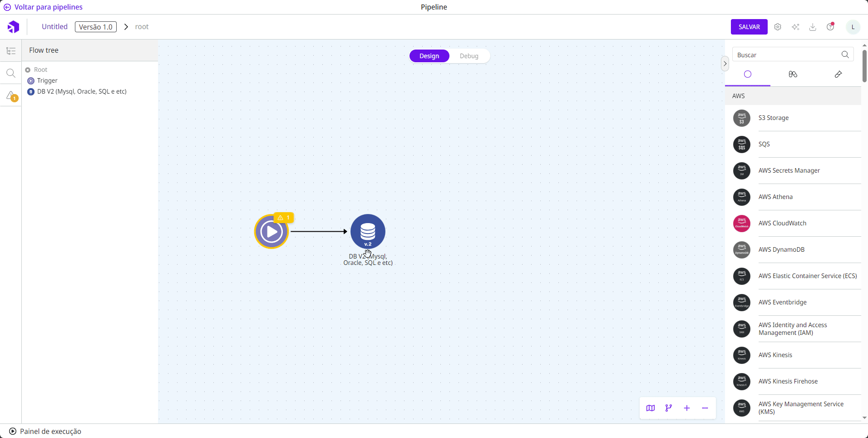This screenshot has height=438, width=868.
Task: Go back via Voltar para pipelines
Action: (44, 7)
